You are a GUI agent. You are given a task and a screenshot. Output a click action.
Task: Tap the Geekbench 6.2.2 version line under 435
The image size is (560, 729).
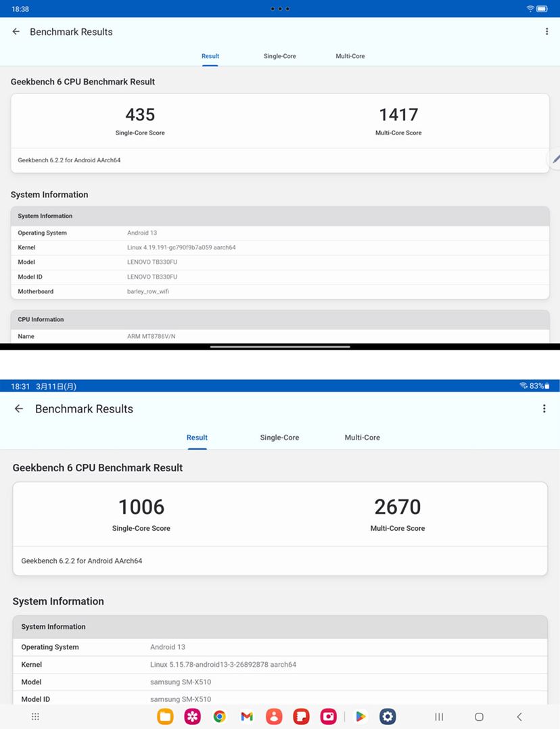[x=69, y=160]
